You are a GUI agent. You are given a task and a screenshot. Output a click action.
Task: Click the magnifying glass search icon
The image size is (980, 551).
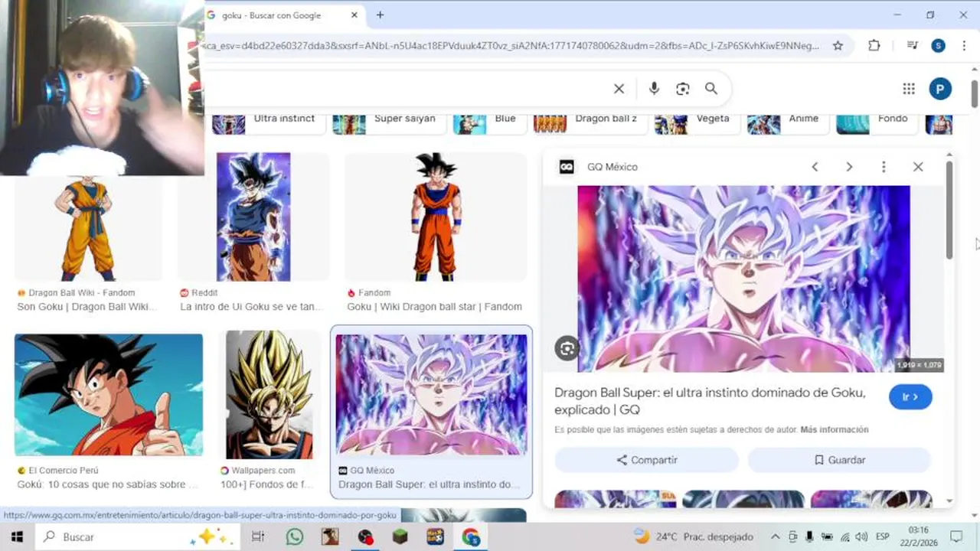(x=711, y=89)
